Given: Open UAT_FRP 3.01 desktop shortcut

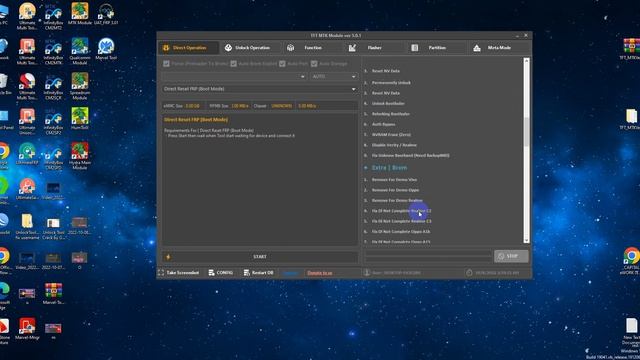Looking at the screenshot, I should point(106,14).
